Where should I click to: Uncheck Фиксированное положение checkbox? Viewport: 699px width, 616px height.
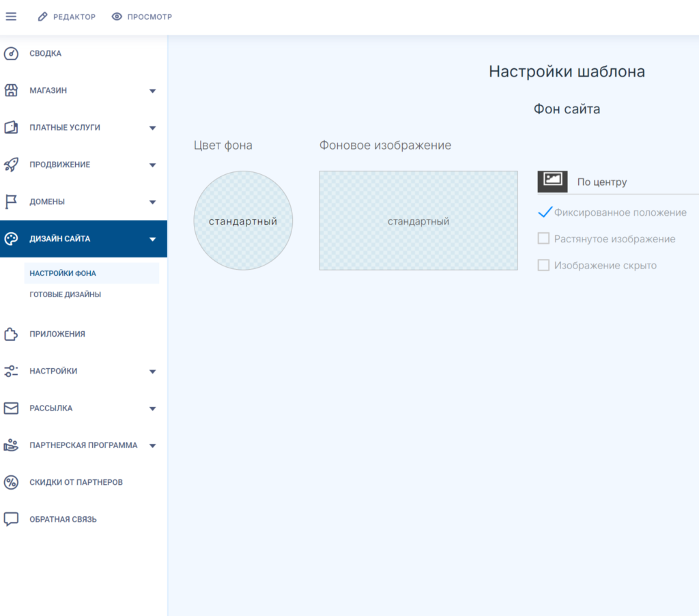(x=544, y=212)
